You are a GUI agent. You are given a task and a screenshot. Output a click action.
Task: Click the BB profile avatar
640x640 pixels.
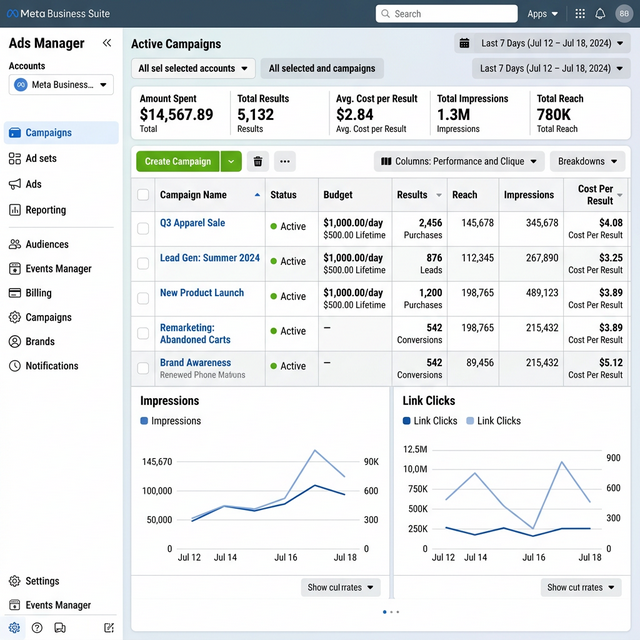pos(624,14)
